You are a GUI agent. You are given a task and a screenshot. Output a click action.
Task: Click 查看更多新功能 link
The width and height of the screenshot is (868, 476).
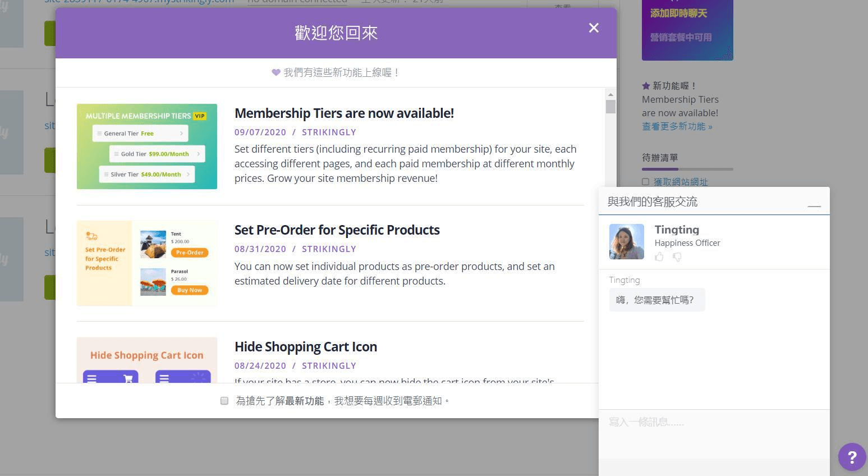click(x=677, y=126)
